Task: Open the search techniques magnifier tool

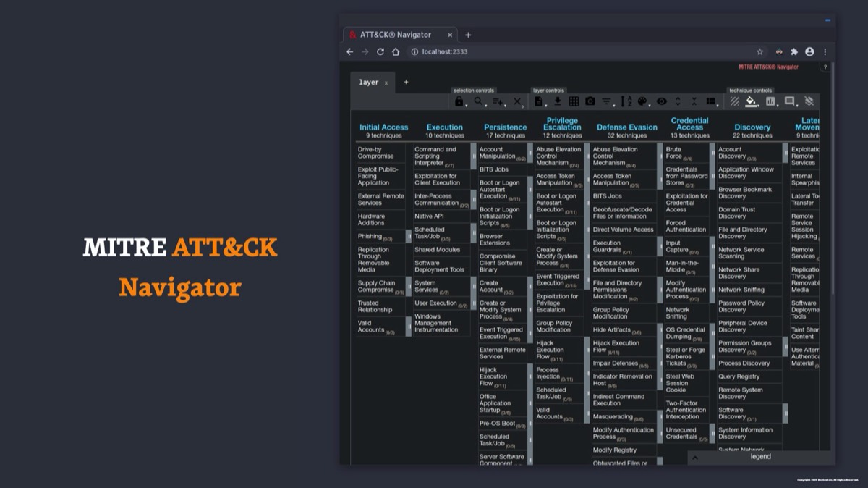Action: [x=478, y=102]
